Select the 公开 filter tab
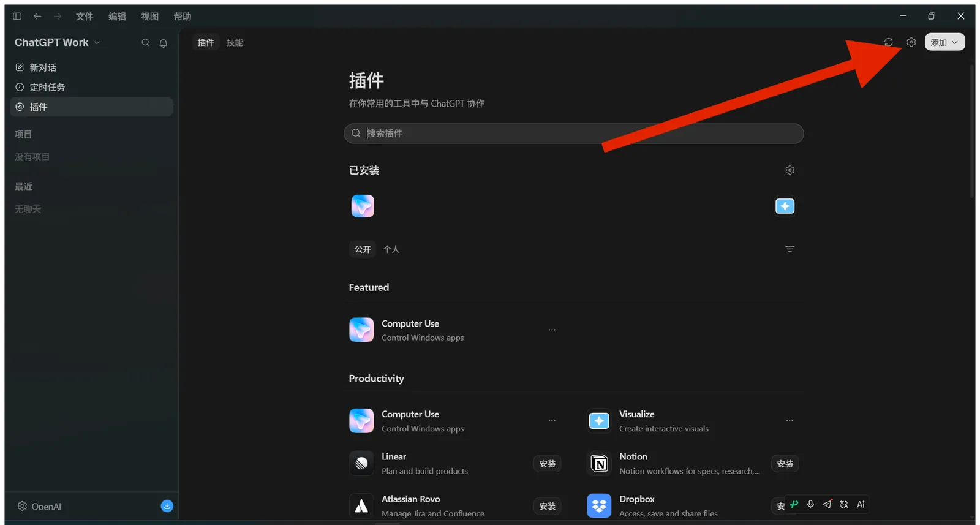The width and height of the screenshot is (980, 525). point(363,249)
